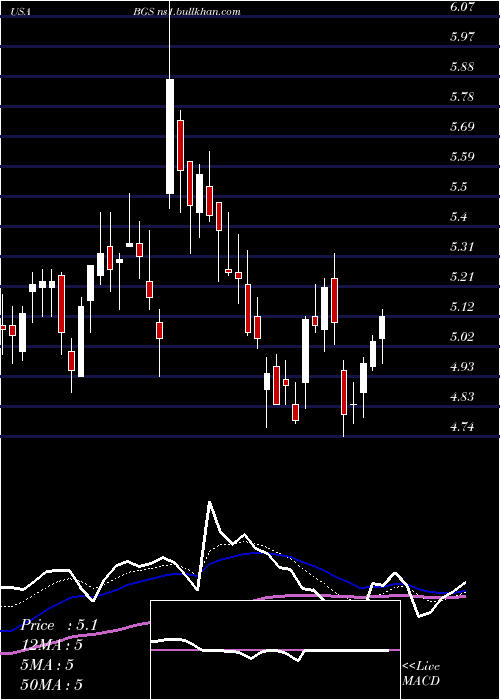Click inside the MACD inset chart box
Viewport: 500px width, 700px height.
pos(275,650)
